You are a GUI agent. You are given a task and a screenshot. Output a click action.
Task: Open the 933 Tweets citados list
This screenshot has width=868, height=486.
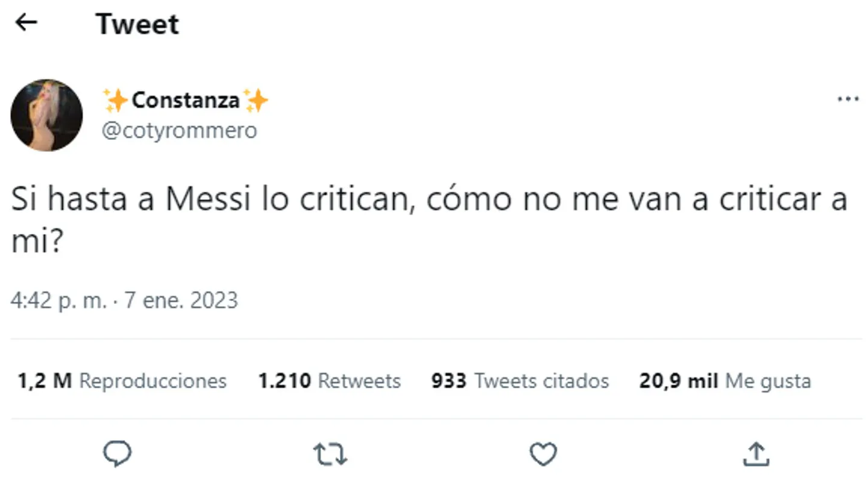click(x=520, y=381)
